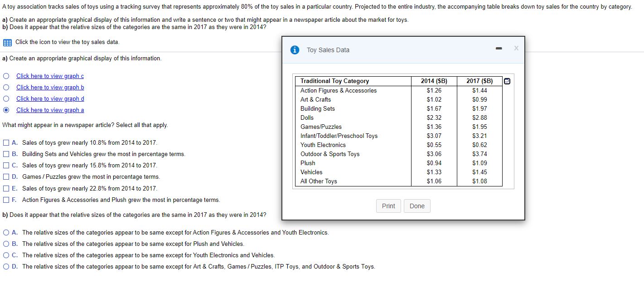The height and width of the screenshot is (284, 644).
Task: Select the radio button for graph a
Action: coord(6,110)
